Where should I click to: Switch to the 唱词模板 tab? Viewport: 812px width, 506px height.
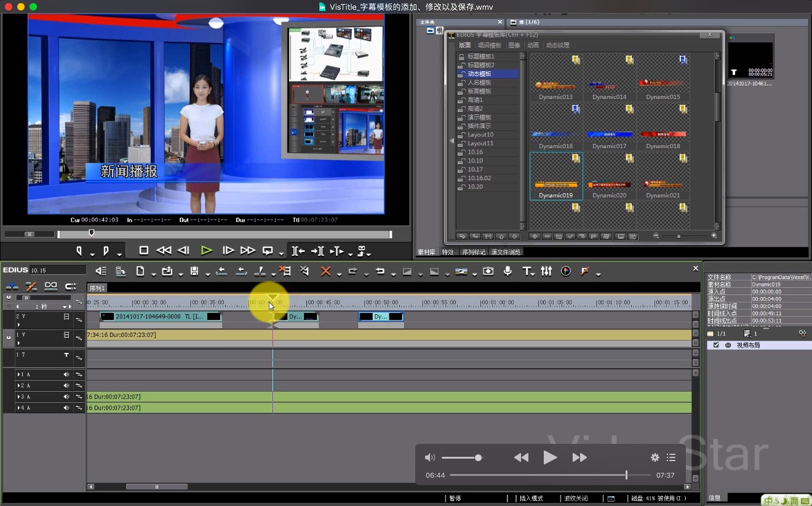pos(490,45)
